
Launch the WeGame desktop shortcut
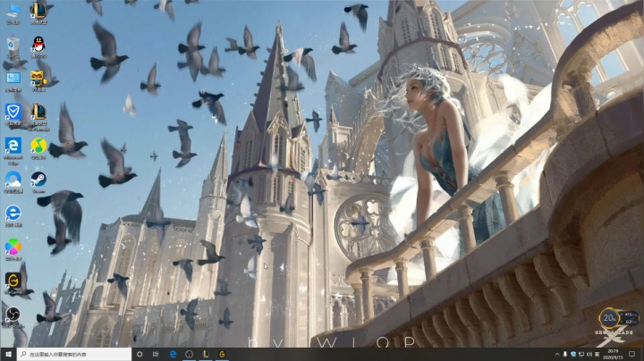pyautogui.click(x=13, y=283)
